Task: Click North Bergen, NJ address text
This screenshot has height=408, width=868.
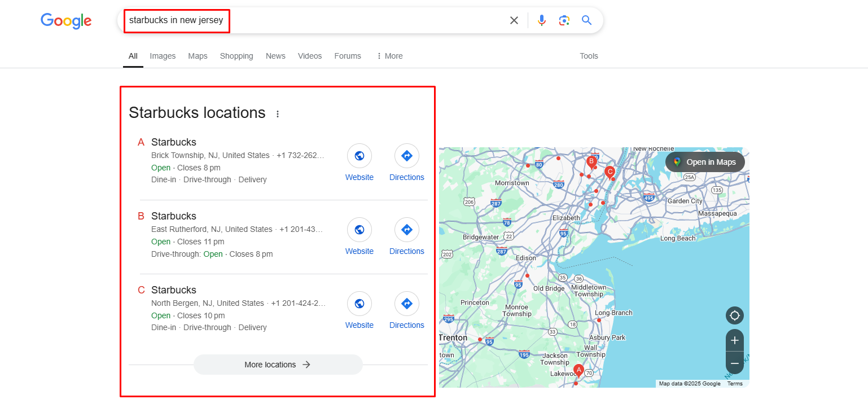Action: tap(208, 303)
